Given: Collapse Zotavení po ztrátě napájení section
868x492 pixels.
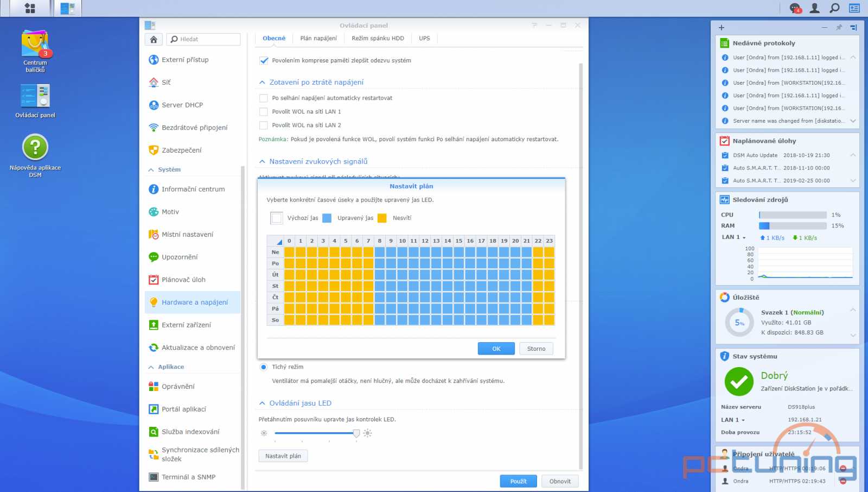Looking at the screenshot, I should (x=262, y=83).
